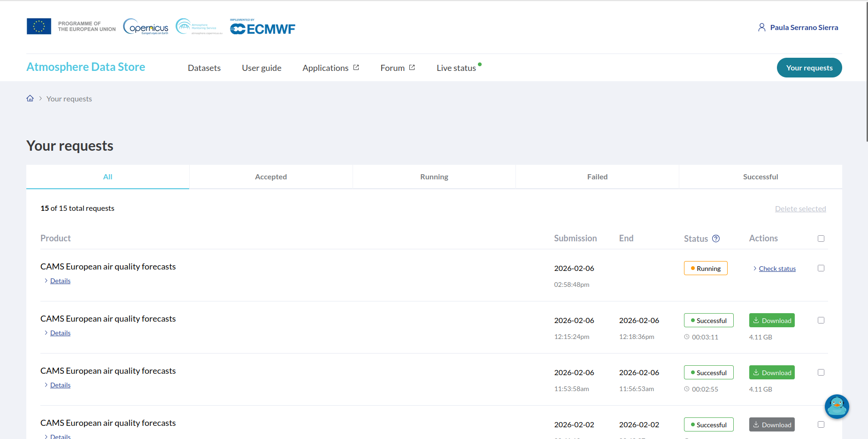Click the Status help question icon
Viewport: 868px width, 439px height.
pos(716,239)
